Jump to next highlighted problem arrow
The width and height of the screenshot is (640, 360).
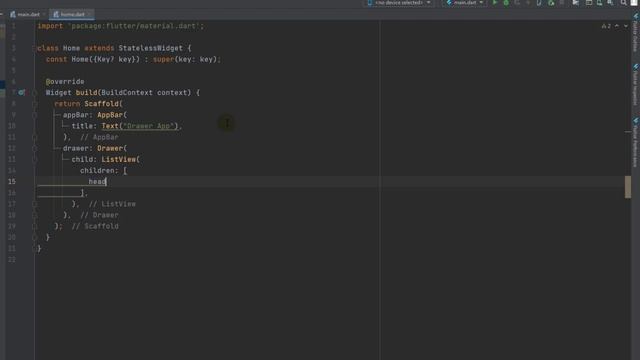point(626,26)
